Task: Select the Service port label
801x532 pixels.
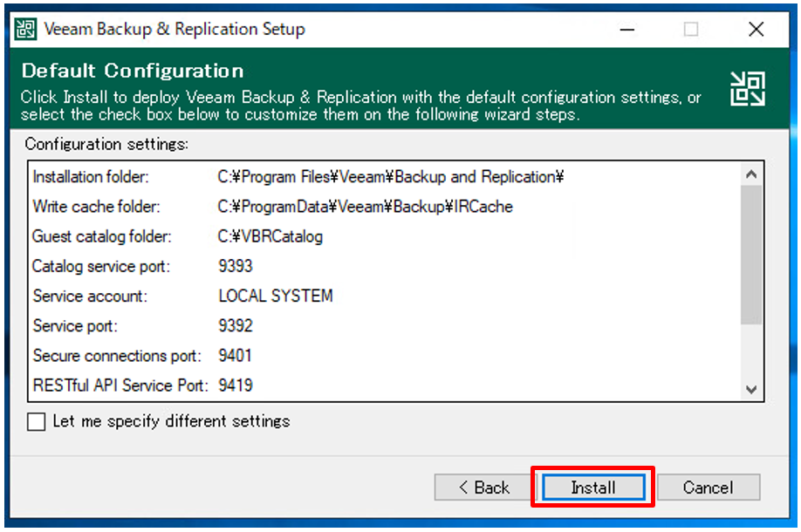Action: click(x=75, y=326)
